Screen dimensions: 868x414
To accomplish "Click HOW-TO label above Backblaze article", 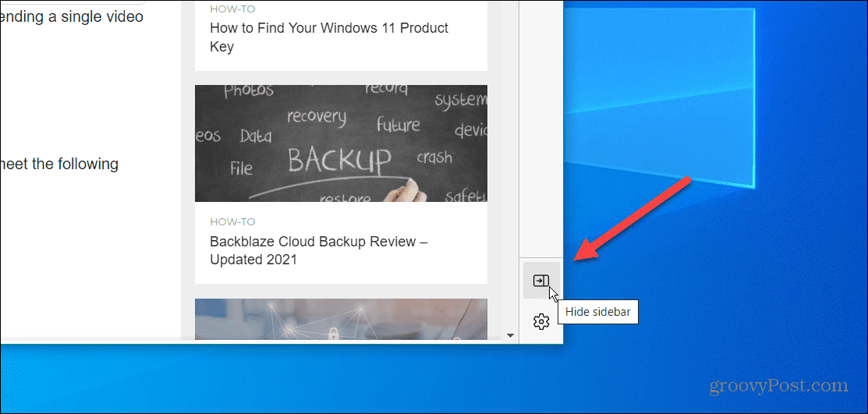I will 232,222.
